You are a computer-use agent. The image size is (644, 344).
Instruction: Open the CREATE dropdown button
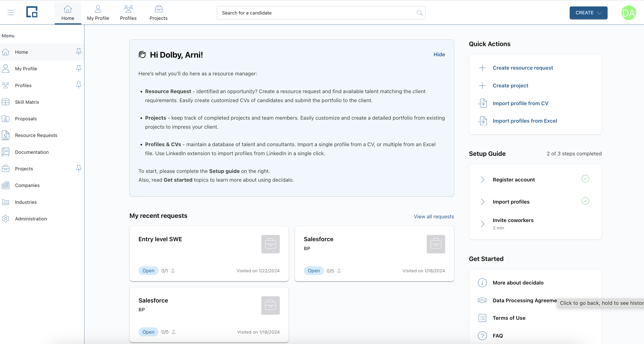[x=588, y=13]
